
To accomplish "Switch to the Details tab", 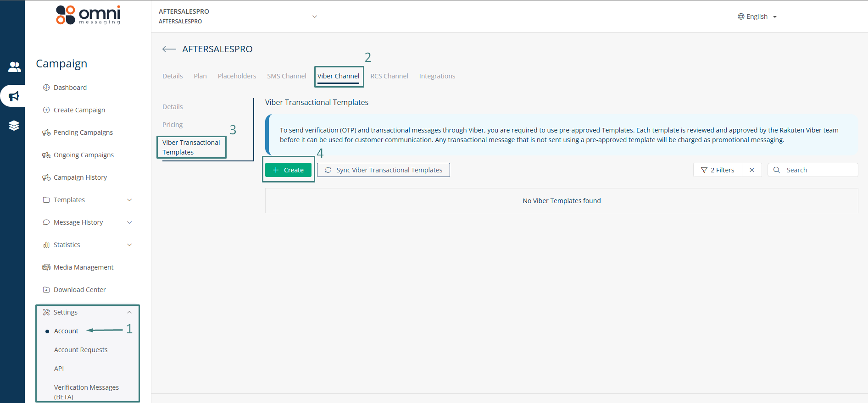I will tap(172, 76).
